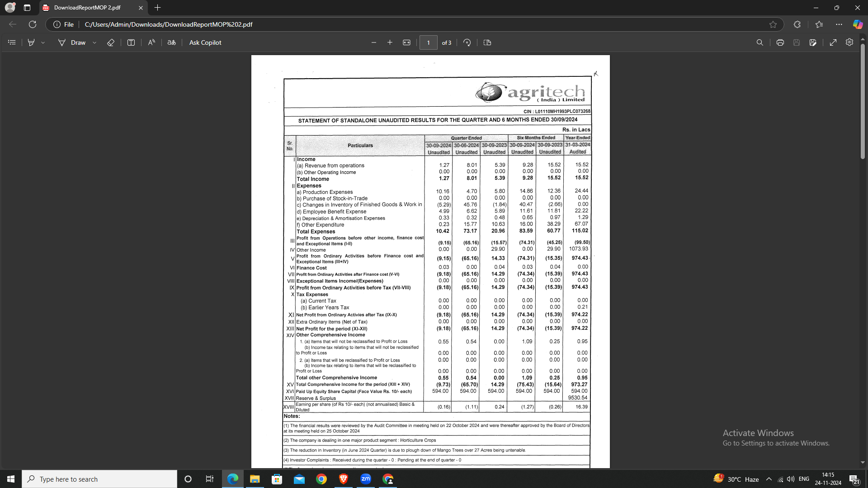The image size is (868, 488).
Task: Expand the Draw pen options dropdown
Action: (x=94, y=42)
